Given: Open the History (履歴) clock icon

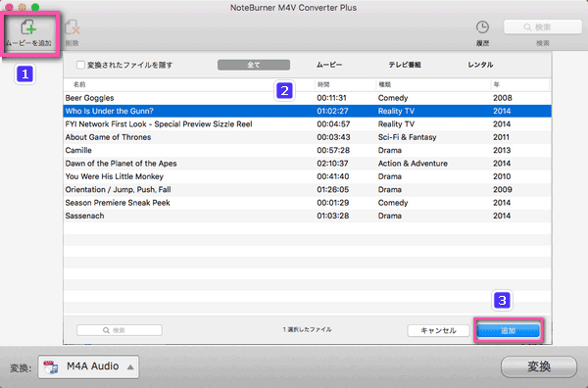Looking at the screenshot, I should [482, 27].
